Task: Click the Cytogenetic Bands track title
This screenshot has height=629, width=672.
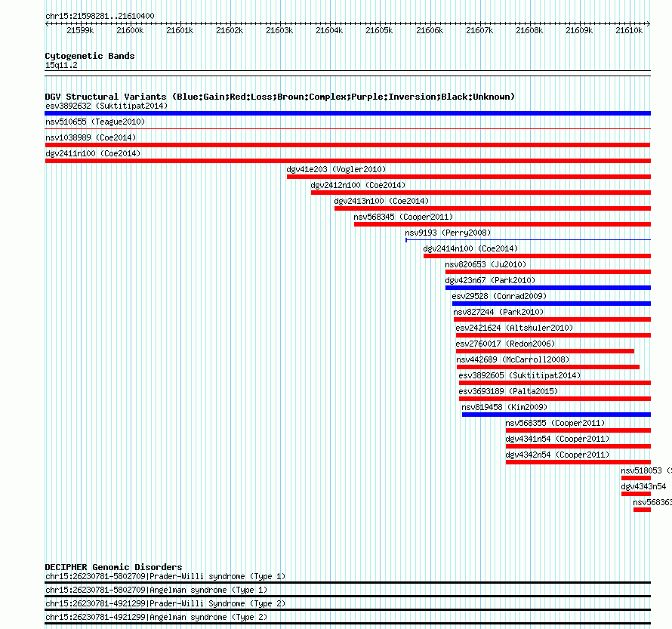Action: point(90,56)
